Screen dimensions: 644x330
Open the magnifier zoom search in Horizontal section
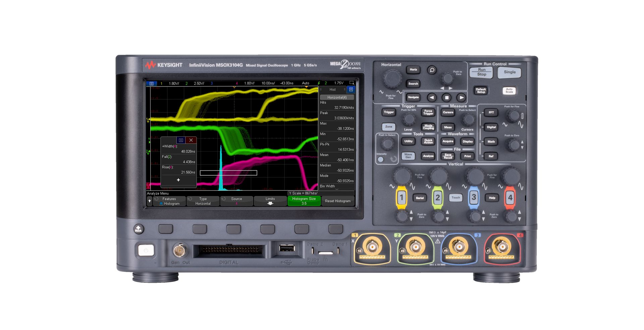click(x=431, y=70)
